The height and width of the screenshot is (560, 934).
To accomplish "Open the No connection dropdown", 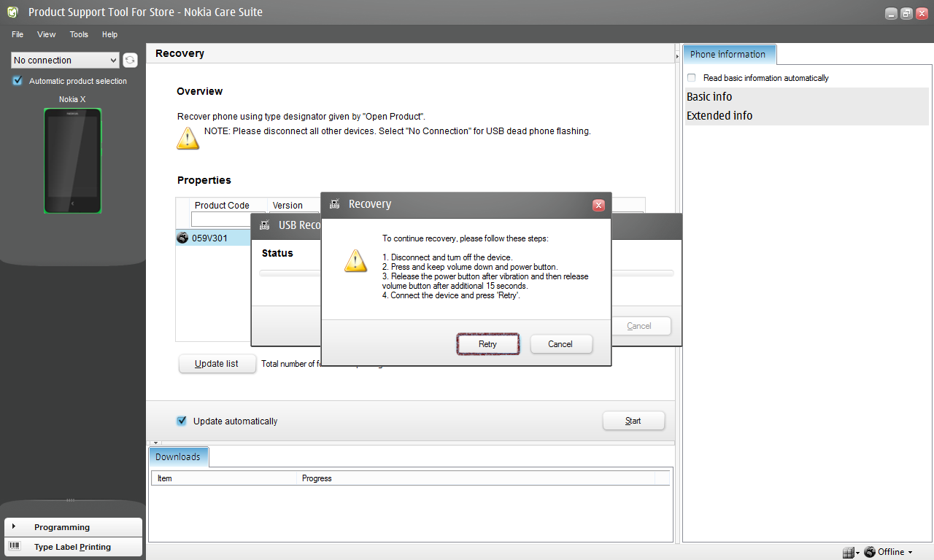I will point(65,61).
